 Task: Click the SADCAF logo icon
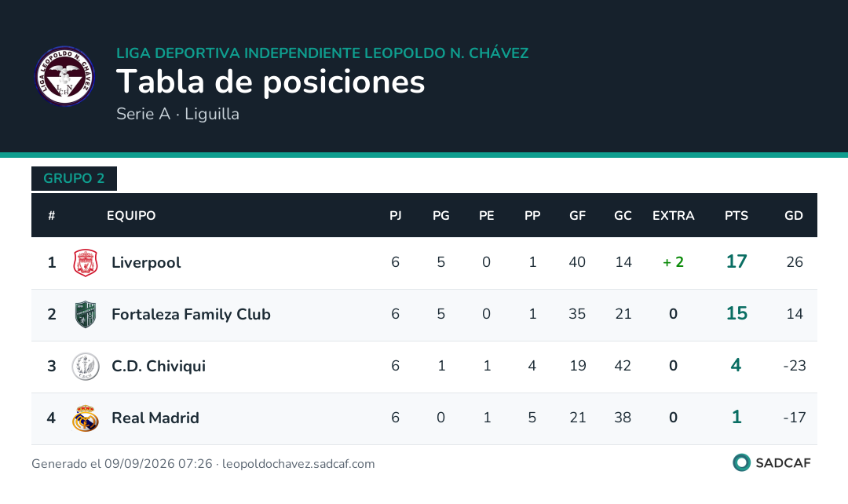(741, 463)
